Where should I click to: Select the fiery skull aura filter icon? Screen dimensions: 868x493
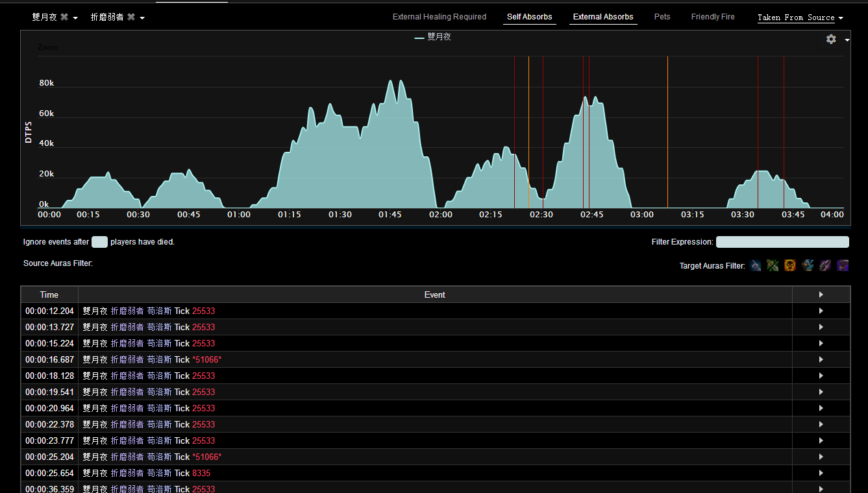pyautogui.click(x=790, y=265)
